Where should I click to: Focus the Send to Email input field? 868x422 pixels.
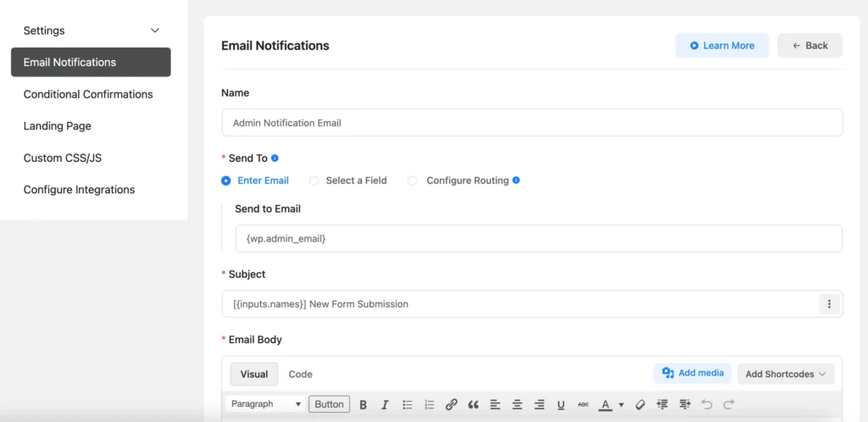click(538, 238)
